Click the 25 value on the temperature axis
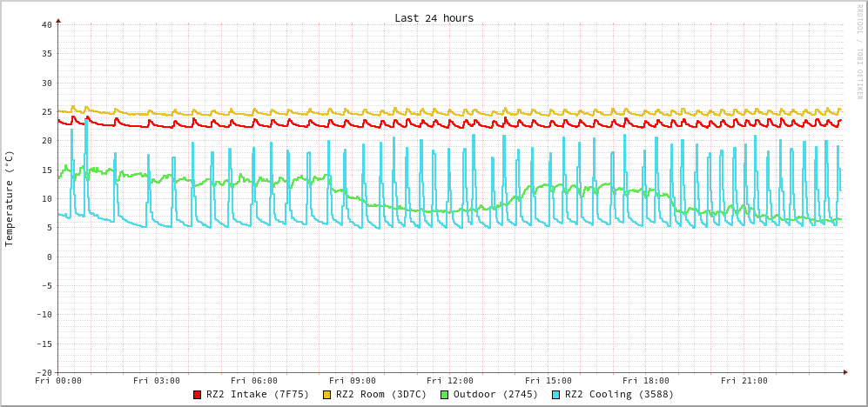The image size is (868, 407). pyautogui.click(x=46, y=111)
